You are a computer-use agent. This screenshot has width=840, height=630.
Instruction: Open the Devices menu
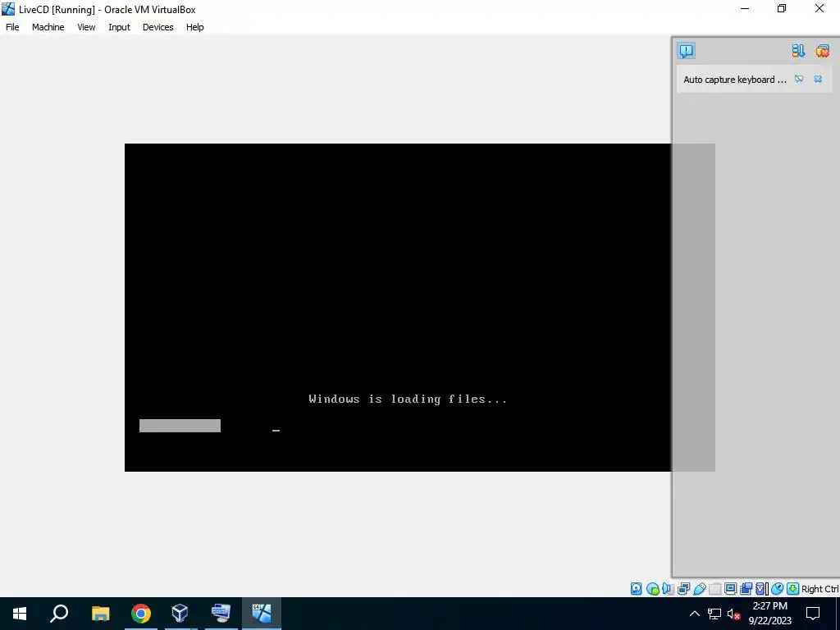(157, 27)
